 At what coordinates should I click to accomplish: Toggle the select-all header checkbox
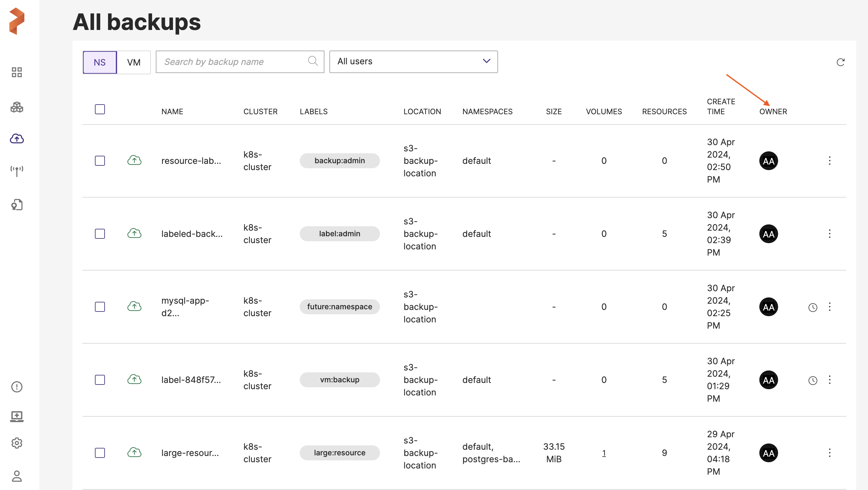pyautogui.click(x=100, y=109)
